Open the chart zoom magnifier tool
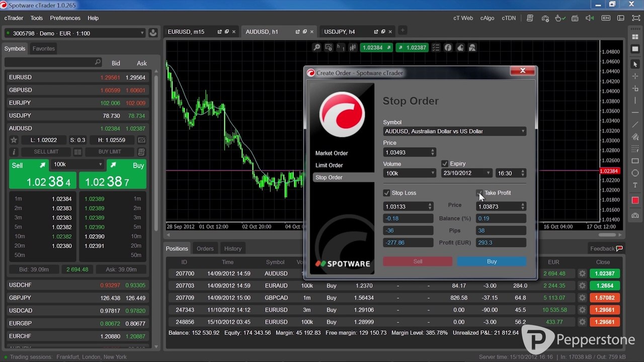 coord(316,48)
